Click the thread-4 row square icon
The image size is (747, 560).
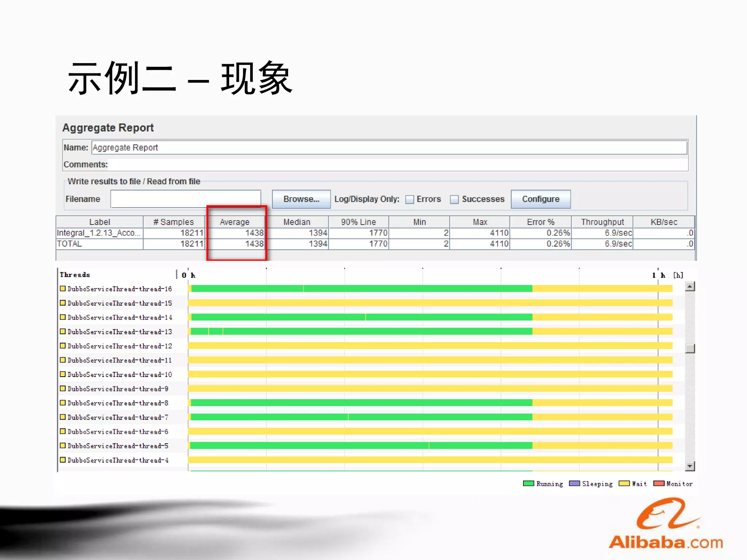point(63,460)
